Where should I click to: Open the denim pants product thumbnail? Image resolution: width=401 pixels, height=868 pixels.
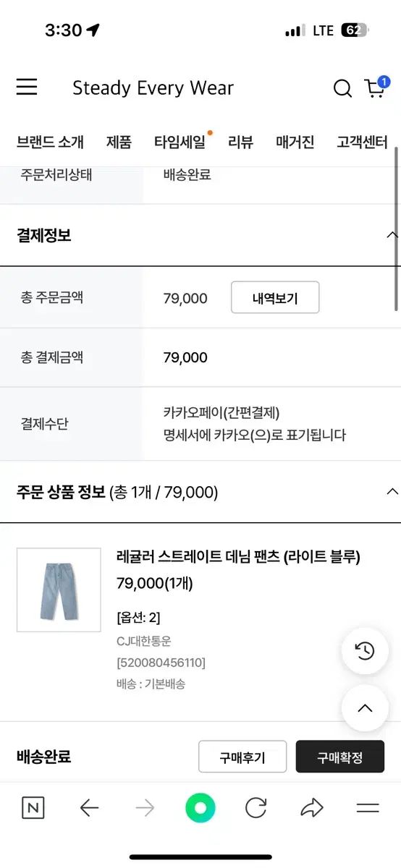point(59,590)
